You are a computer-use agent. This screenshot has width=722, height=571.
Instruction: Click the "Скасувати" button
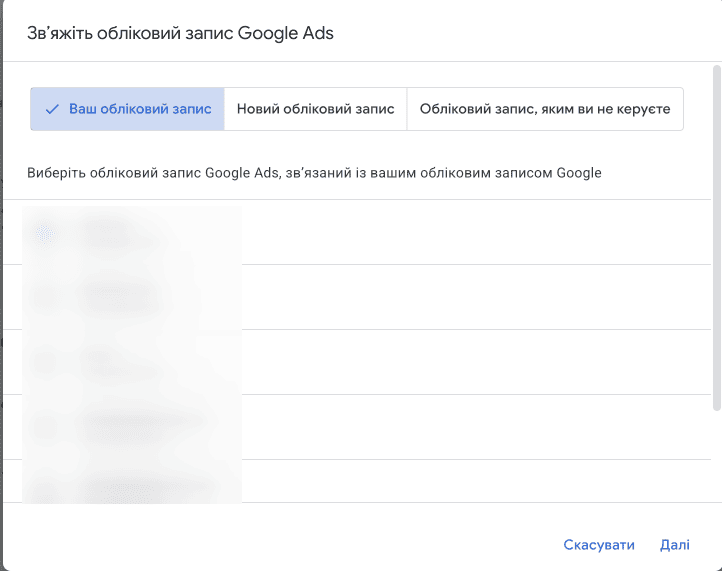pos(599,545)
